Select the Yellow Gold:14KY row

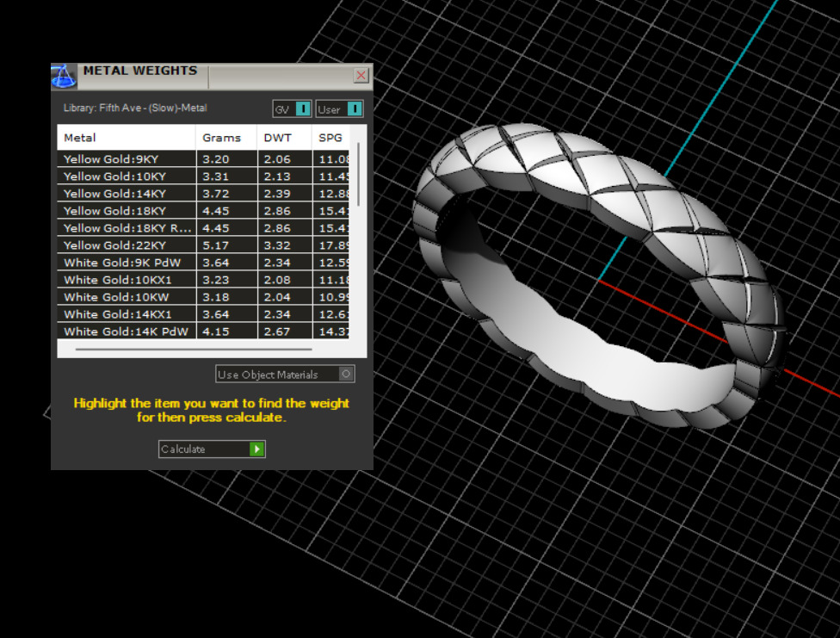point(204,193)
